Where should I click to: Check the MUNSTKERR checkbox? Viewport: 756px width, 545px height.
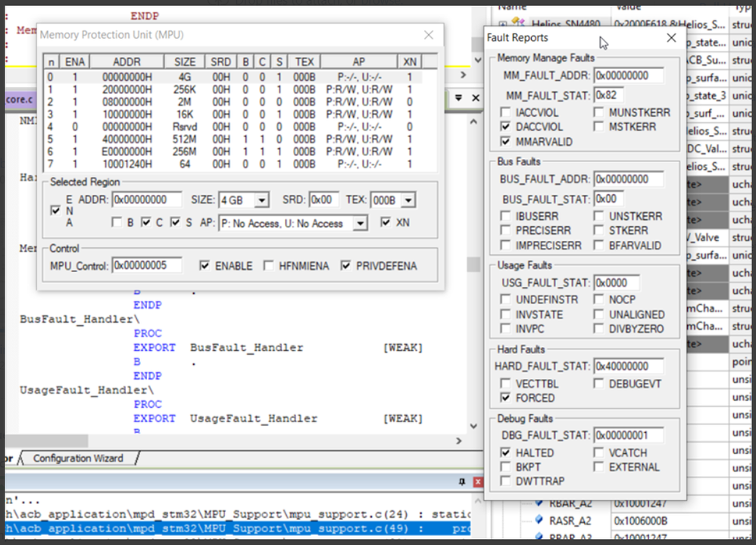(x=598, y=112)
